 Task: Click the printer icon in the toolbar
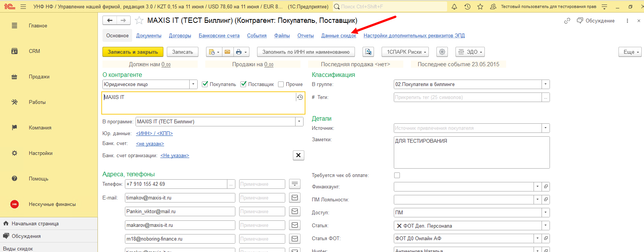pos(241,52)
